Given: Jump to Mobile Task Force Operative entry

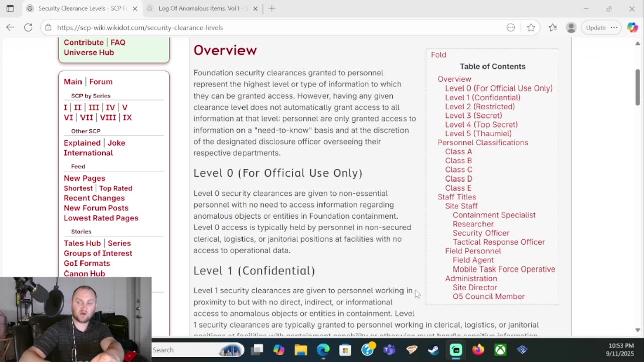Looking at the screenshot, I should point(504,269).
